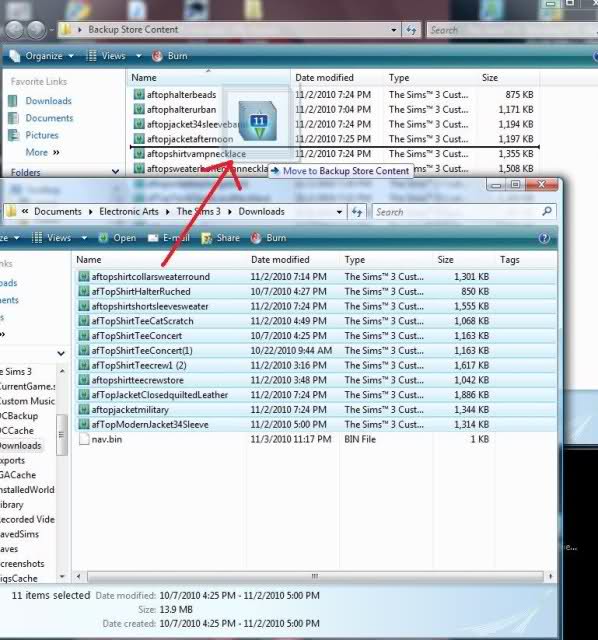This screenshot has width=598, height=640.
Task: Click Documents in the Downloads window breadcrumb
Action: point(58,211)
